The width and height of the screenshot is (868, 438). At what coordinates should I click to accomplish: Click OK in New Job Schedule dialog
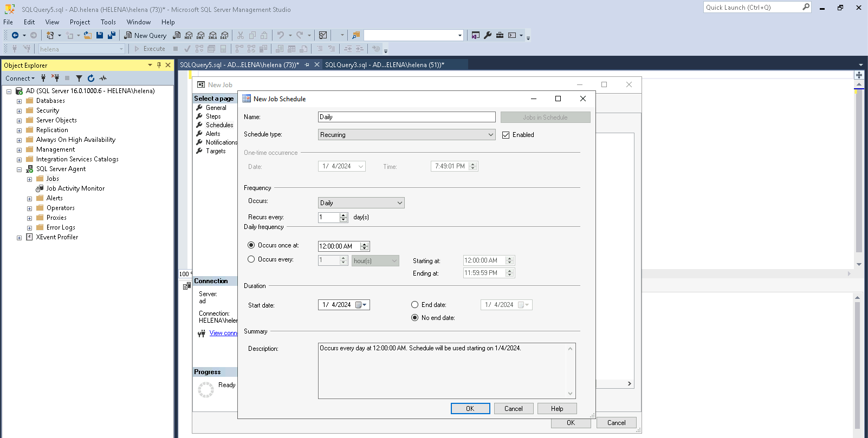pos(470,409)
